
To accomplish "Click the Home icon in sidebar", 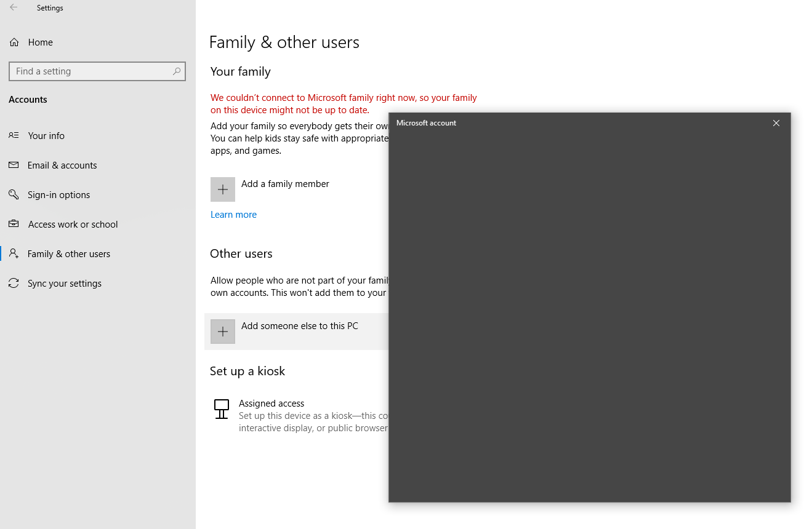I will tap(14, 42).
